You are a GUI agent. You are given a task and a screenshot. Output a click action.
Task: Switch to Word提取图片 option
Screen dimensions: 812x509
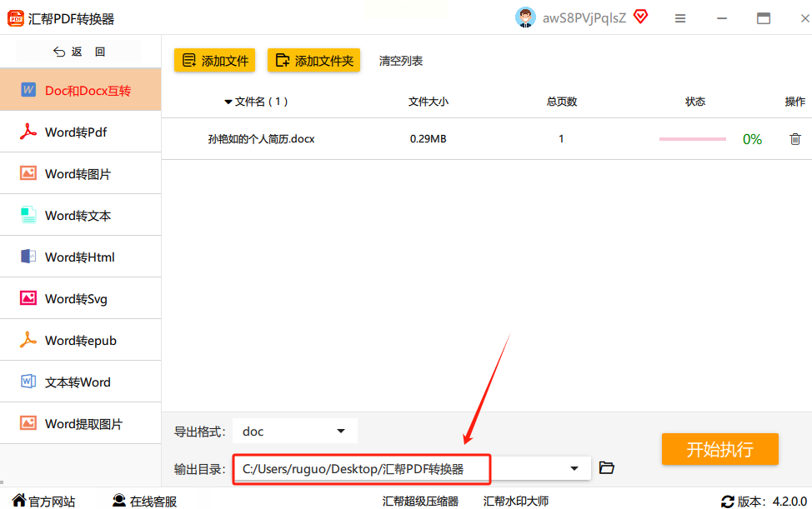tap(81, 424)
